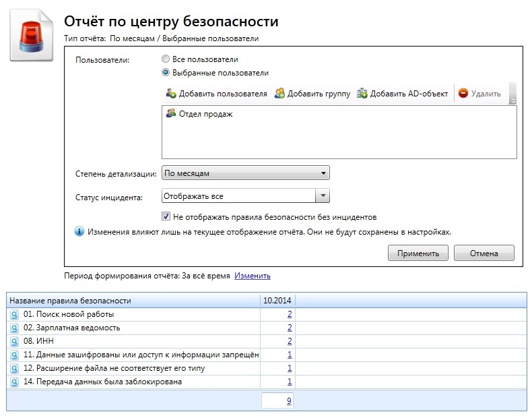This screenshot has width=532, height=418.
Task: Select 'Выбранные пользователи' radio button
Action: click(166, 73)
